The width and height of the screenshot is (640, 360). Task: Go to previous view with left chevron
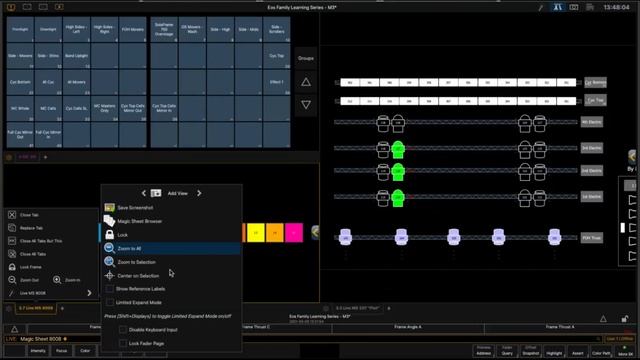coord(144,193)
